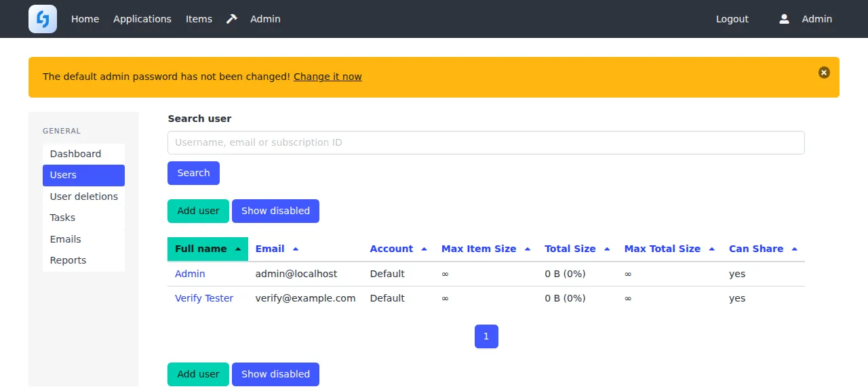Click sort arrow next to Account header
This screenshot has width=868, height=391.
(424, 249)
